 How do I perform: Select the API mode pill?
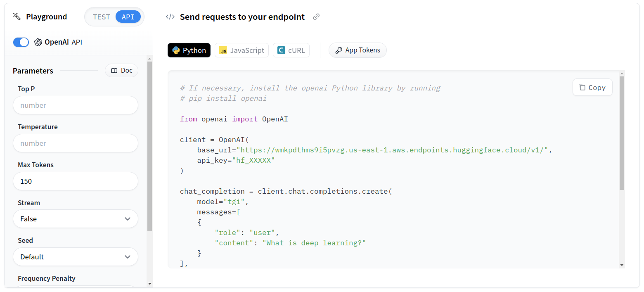[x=128, y=17]
